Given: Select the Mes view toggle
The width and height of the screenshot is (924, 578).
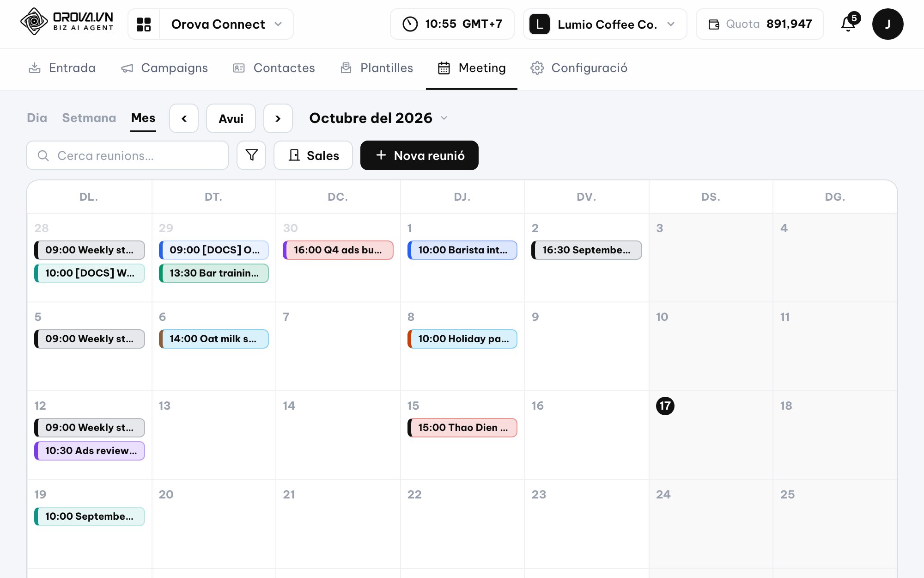Looking at the screenshot, I should coord(143,118).
